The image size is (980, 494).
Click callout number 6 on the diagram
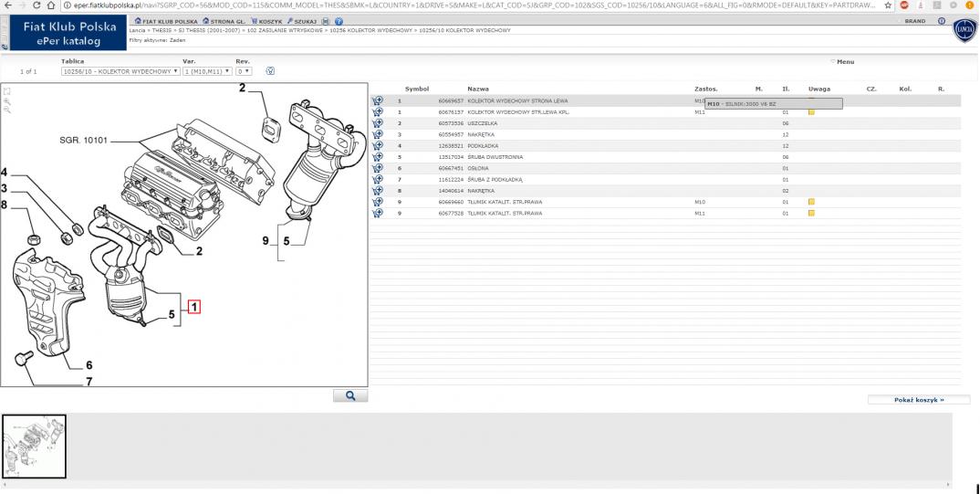89,365
